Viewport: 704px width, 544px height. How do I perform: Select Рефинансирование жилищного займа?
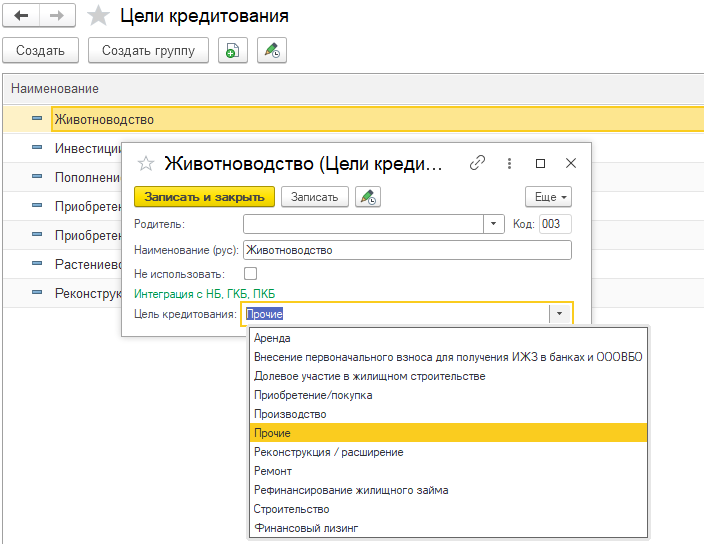coord(449,490)
